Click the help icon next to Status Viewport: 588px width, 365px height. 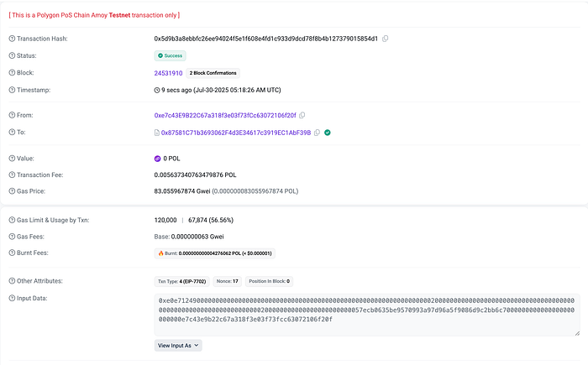tap(12, 55)
